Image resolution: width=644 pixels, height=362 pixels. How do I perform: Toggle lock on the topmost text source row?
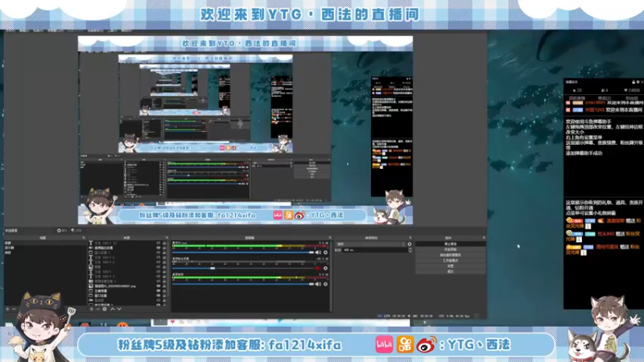click(164, 243)
